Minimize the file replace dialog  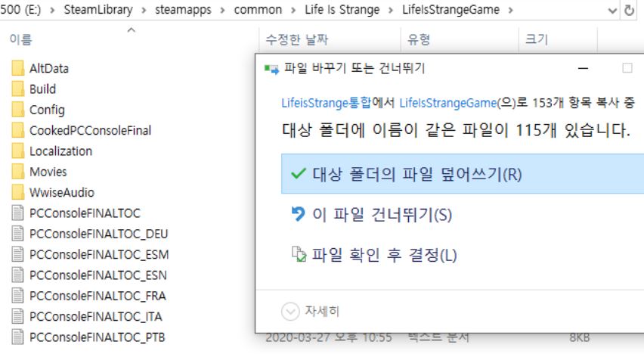[584, 68]
